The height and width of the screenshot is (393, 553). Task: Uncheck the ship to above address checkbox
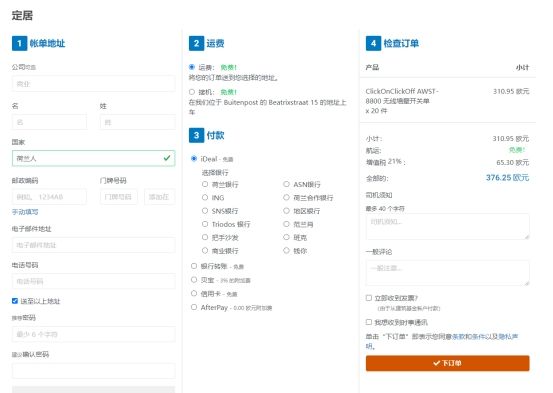click(x=15, y=301)
